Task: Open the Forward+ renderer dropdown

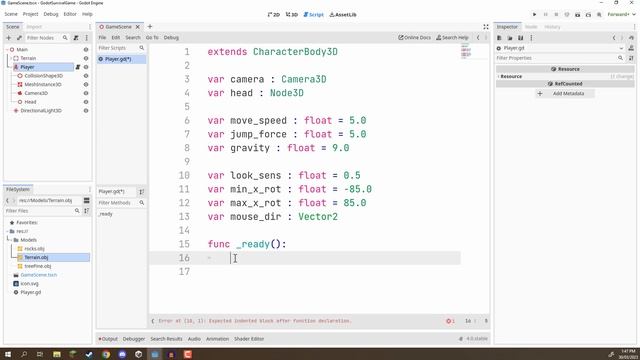Action: coord(622,14)
